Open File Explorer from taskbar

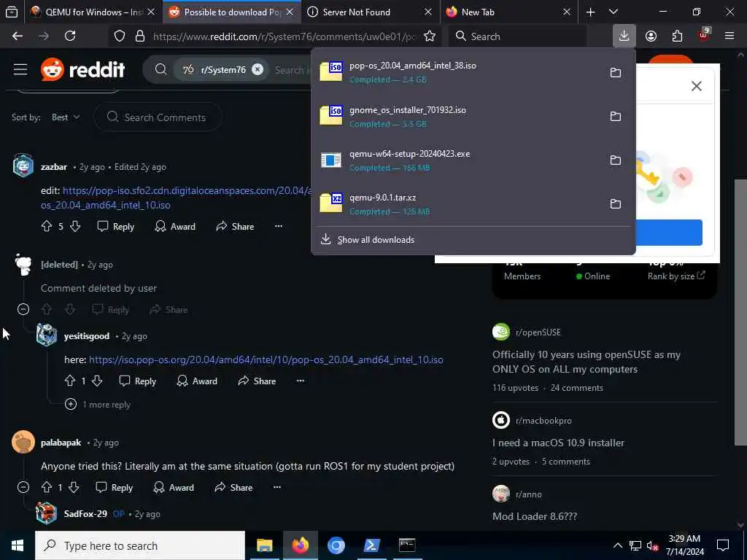264,545
